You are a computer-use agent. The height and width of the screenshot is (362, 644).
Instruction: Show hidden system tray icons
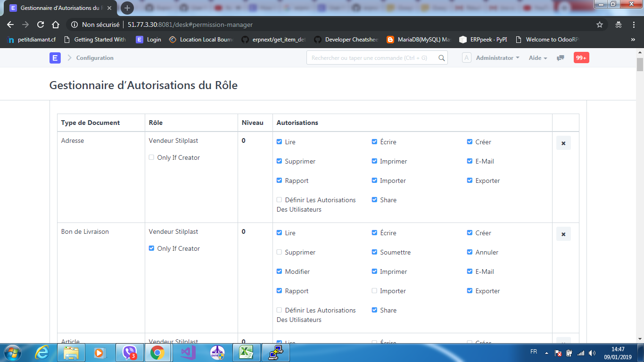pos(546,353)
